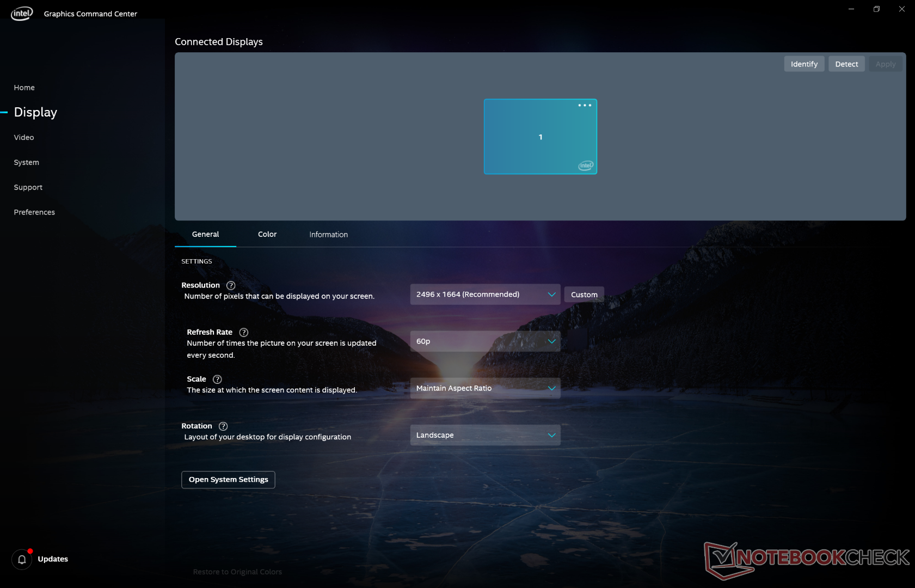This screenshot has height=588, width=915.
Task: Click the Connected Displays heading
Action: 219,42
